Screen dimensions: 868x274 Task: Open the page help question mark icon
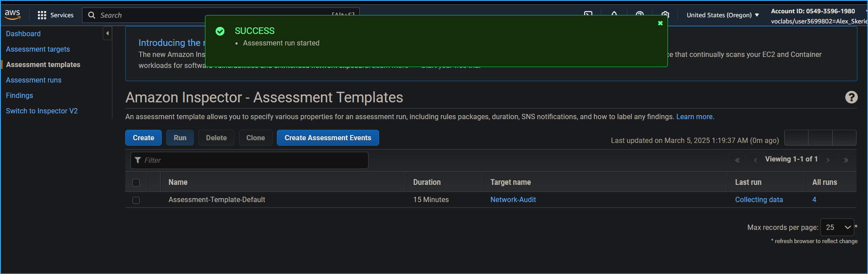851,97
